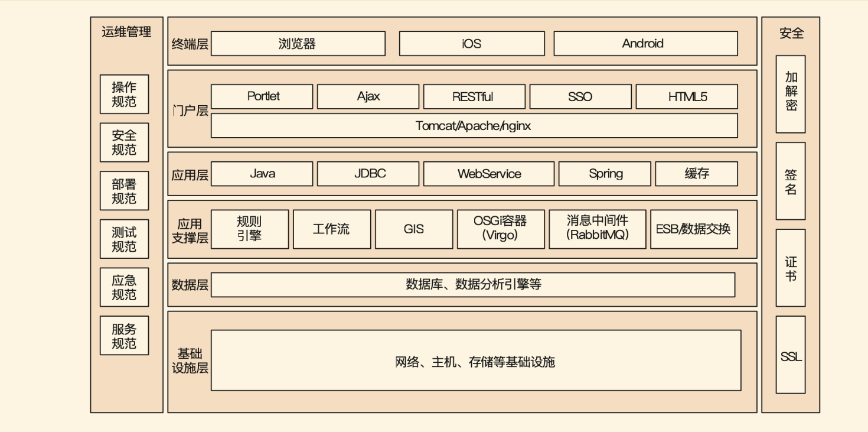Click the RESTful block
The image size is (868, 432).
474,97
